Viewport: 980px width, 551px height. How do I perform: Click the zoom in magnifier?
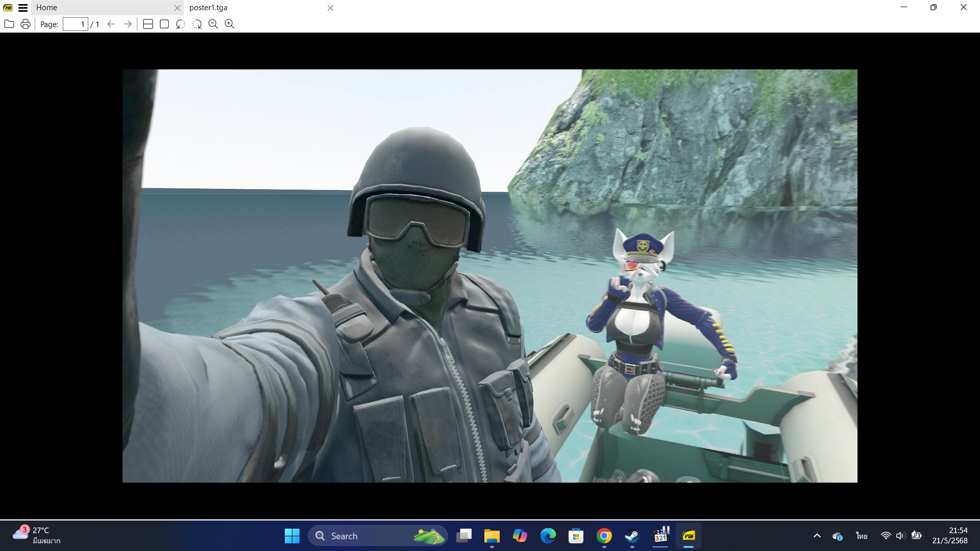[x=230, y=24]
